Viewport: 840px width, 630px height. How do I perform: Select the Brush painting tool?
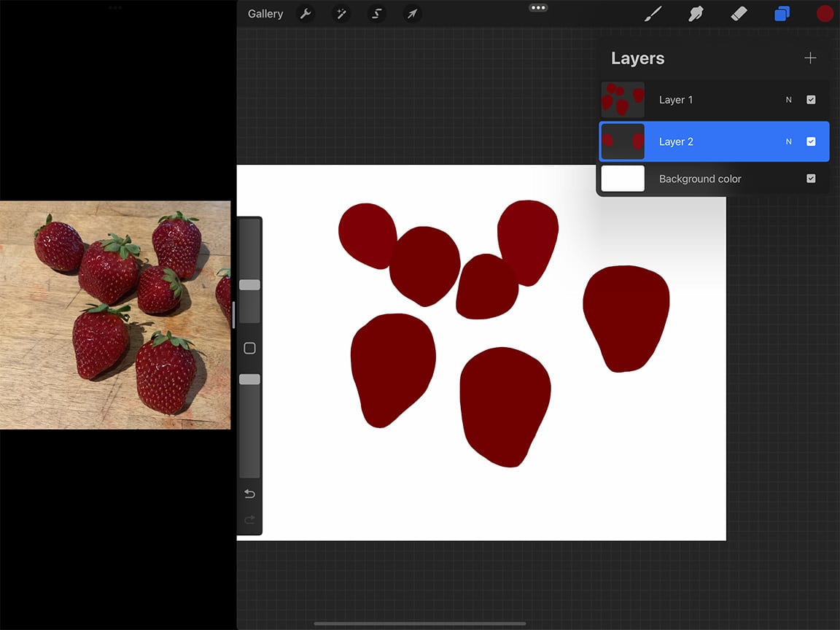tap(653, 13)
